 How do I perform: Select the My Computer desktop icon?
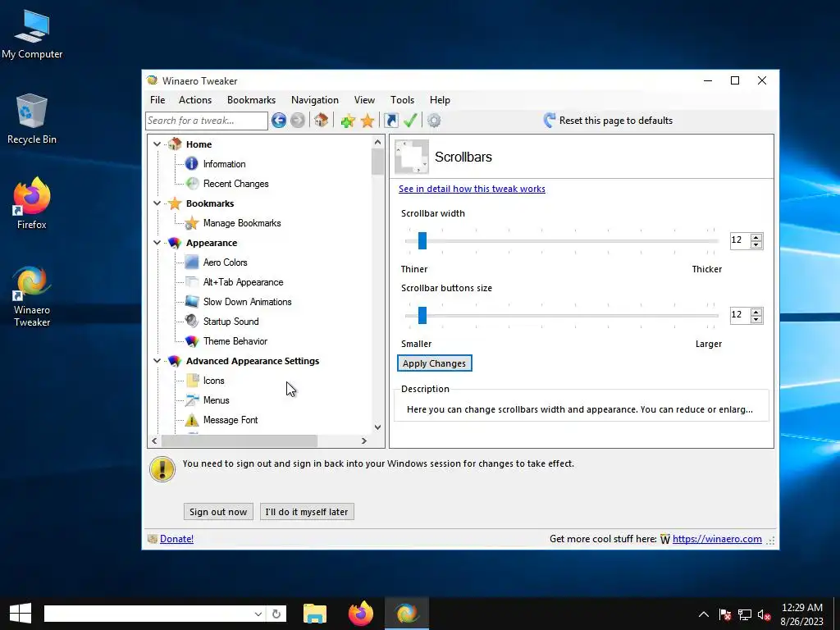click(32, 27)
